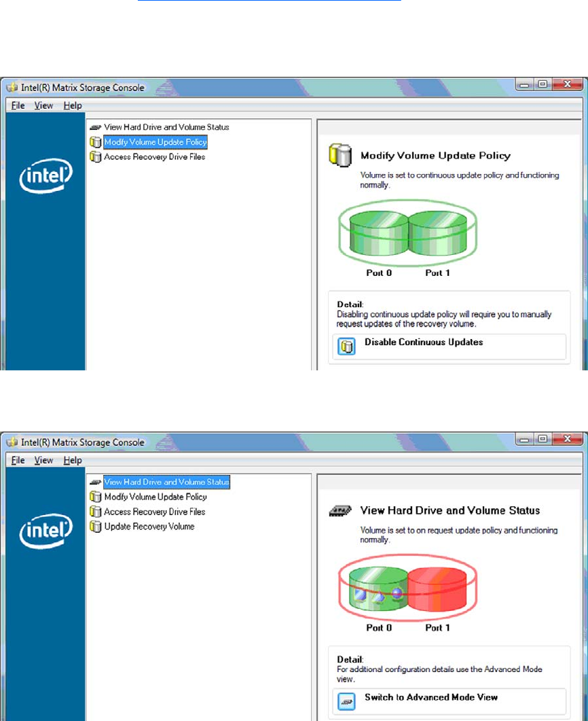
Task: Click the red Port 1 drive in lower window
Action: click(437, 588)
